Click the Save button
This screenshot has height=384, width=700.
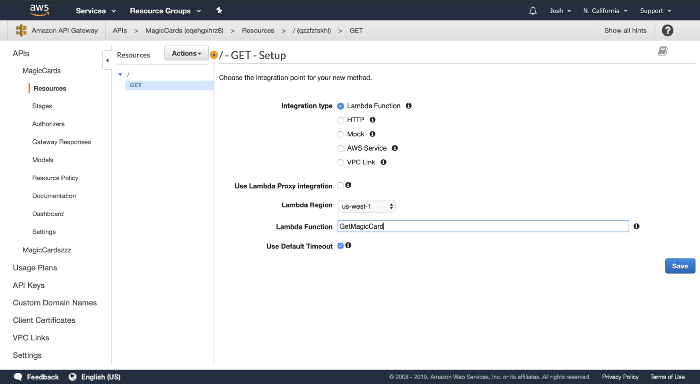point(680,266)
